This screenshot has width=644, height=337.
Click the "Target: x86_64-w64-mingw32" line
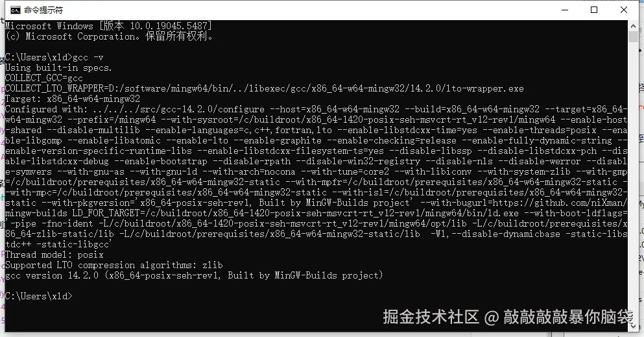pos(73,99)
